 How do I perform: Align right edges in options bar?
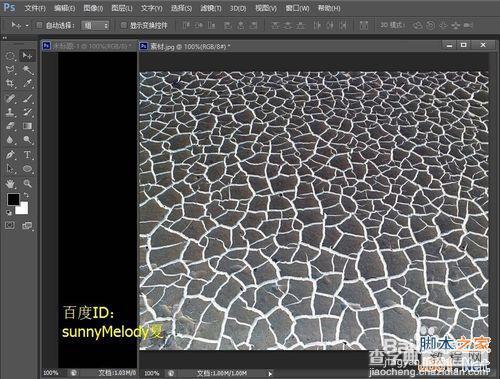[254, 25]
